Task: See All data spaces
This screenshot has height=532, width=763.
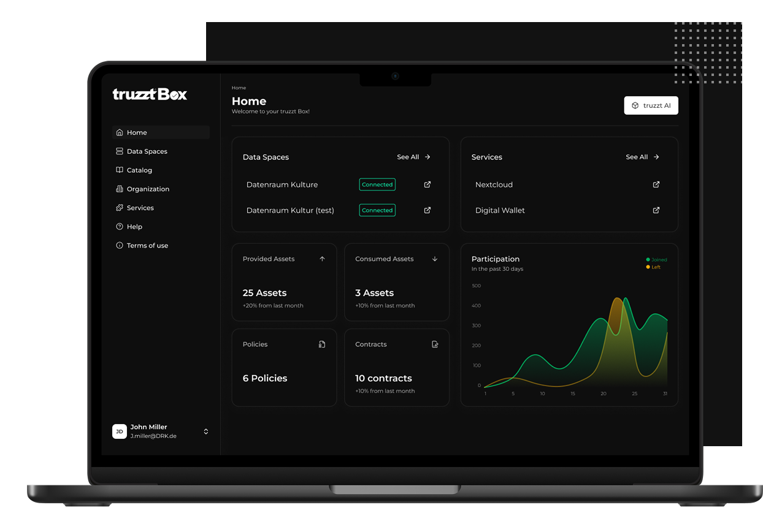Action: 414,158
